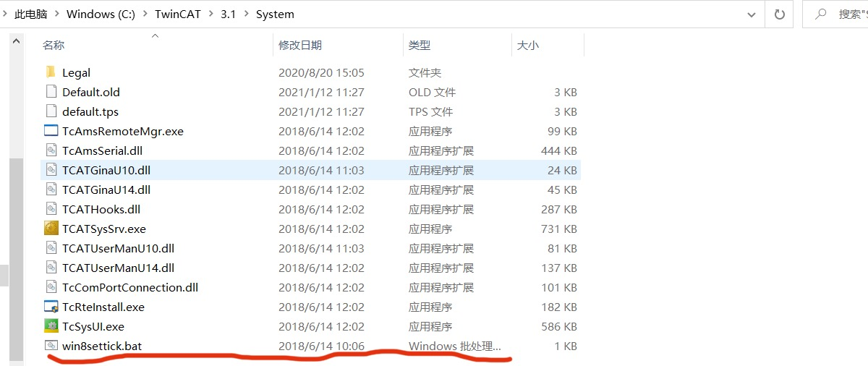
Task: Select the win8settick.bat file name
Action: [x=102, y=346]
